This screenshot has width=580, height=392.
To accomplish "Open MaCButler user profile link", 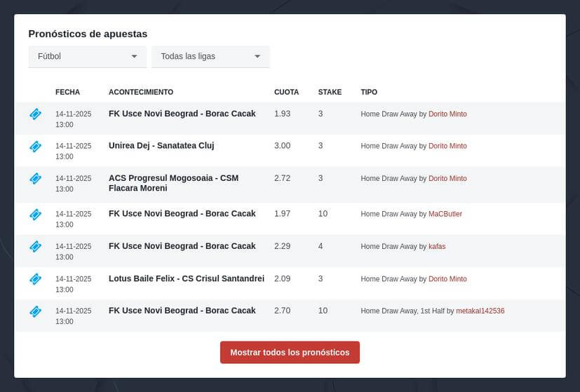I will (x=445, y=214).
